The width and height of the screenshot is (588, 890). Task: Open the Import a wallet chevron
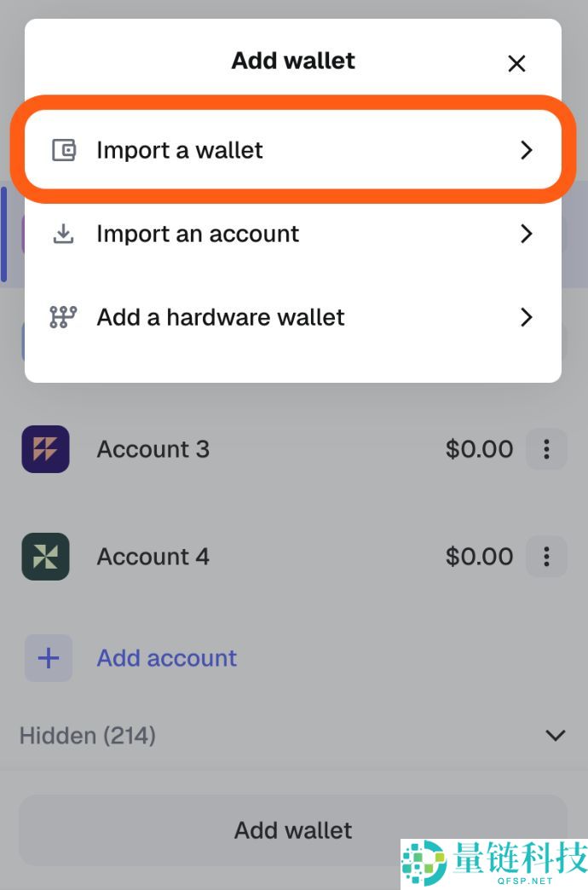527,150
